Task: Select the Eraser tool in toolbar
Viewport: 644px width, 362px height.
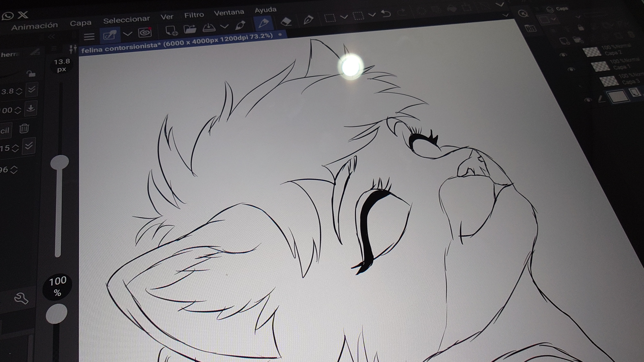Action: click(x=286, y=22)
